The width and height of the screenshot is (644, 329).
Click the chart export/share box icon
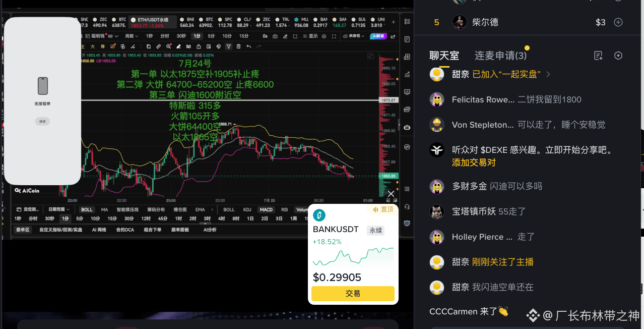coord(295,36)
